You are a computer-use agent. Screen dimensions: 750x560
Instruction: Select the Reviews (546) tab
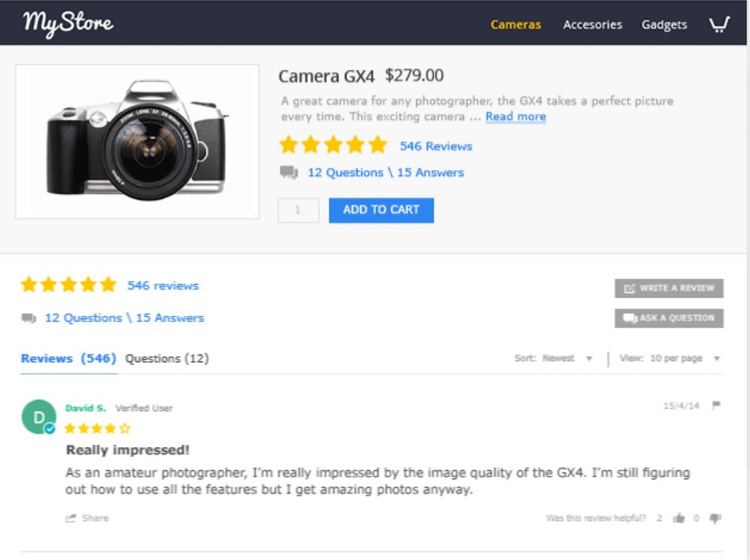(68, 359)
